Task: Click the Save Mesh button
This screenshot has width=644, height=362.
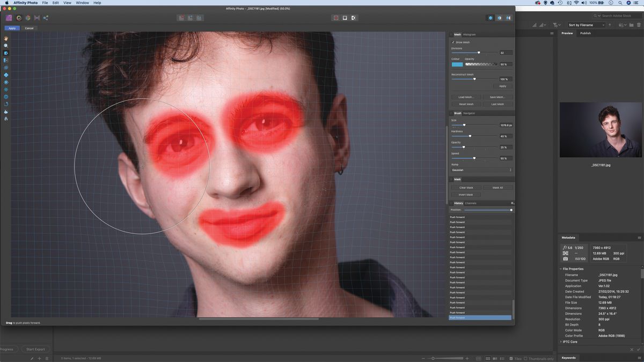Action: [x=496, y=97]
